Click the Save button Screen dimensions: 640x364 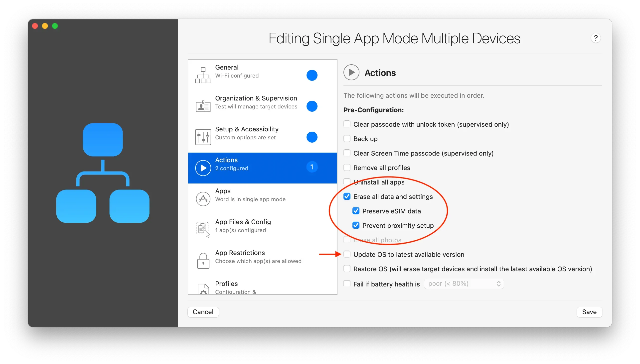click(589, 312)
